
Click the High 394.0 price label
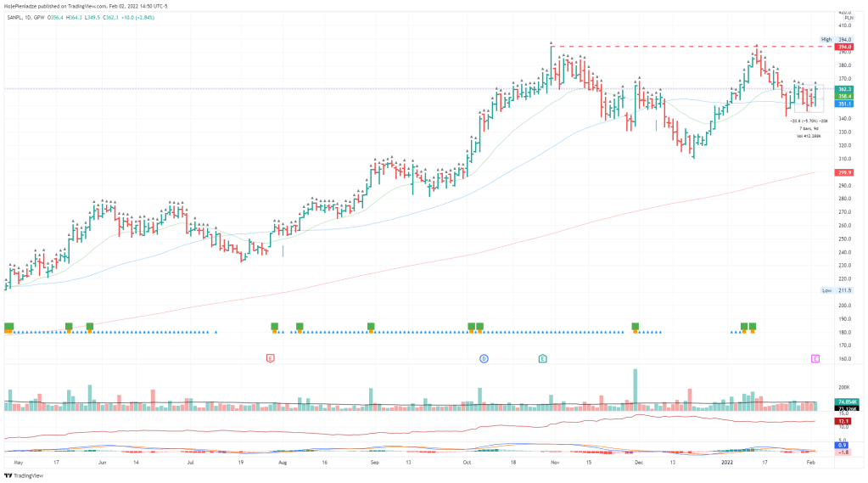tap(836, 40)
